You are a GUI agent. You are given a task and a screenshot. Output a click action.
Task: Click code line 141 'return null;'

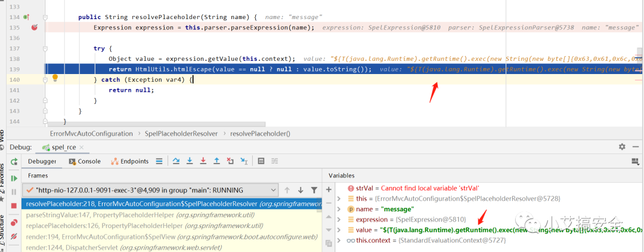(131, 90)
